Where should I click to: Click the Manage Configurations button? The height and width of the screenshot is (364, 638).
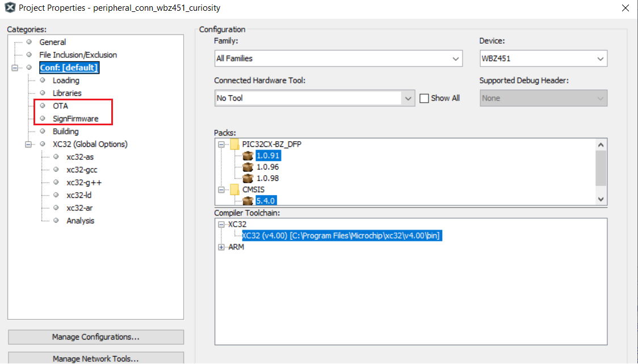[x=95, y=337]
